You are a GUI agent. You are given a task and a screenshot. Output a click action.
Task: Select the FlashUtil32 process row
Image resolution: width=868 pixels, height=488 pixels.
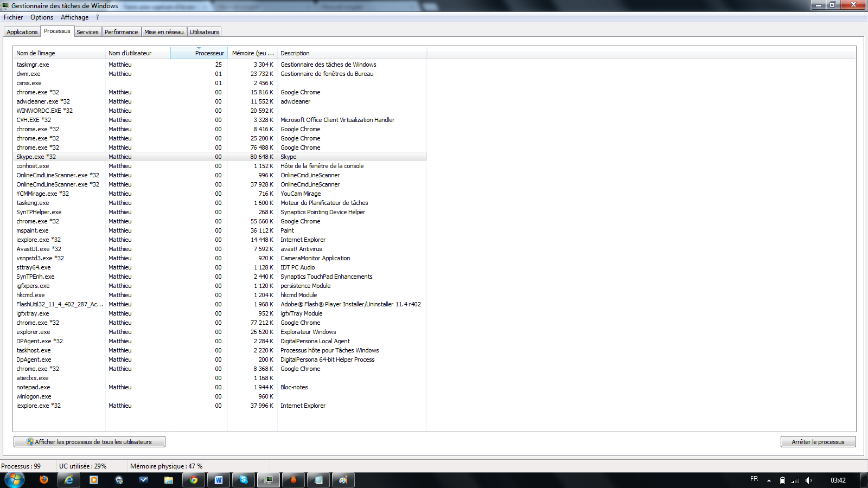coord(220,304)
